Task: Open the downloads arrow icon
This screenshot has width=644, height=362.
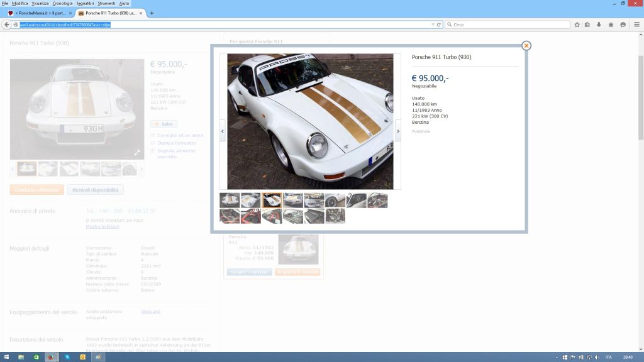Action: point(599,25)
